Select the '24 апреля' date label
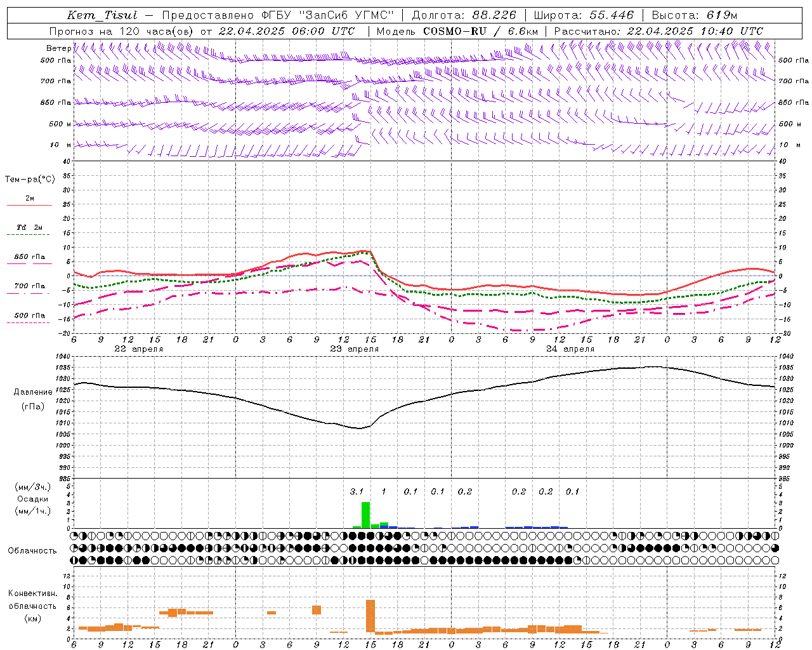The width and height of the screenshot is (812, 650). coord(570,349)
